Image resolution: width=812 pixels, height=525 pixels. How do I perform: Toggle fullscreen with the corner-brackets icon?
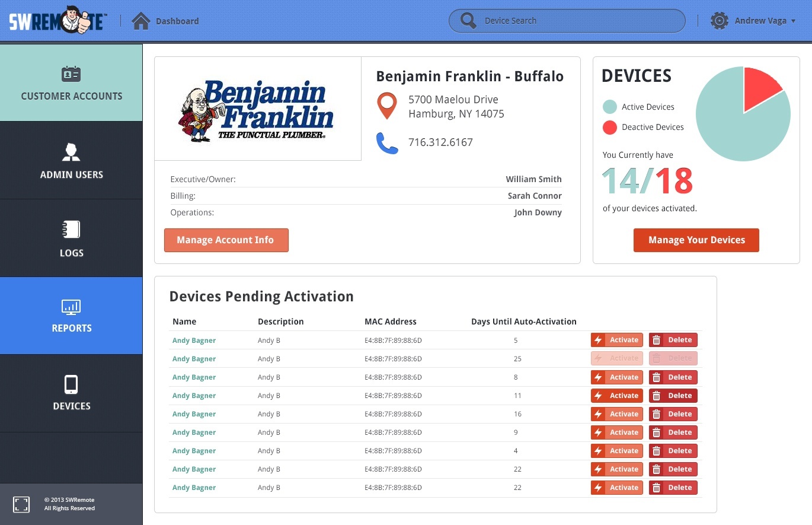(21, 504)
